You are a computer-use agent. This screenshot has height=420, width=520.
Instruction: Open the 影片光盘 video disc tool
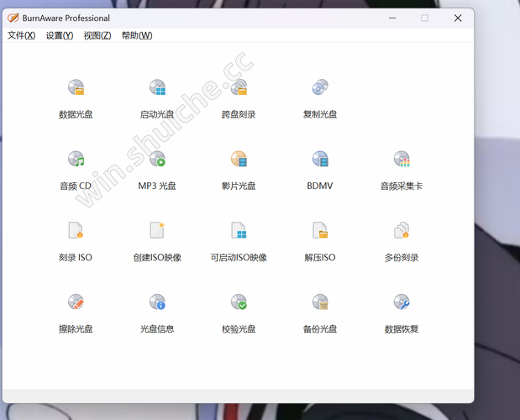coord(239,171)
